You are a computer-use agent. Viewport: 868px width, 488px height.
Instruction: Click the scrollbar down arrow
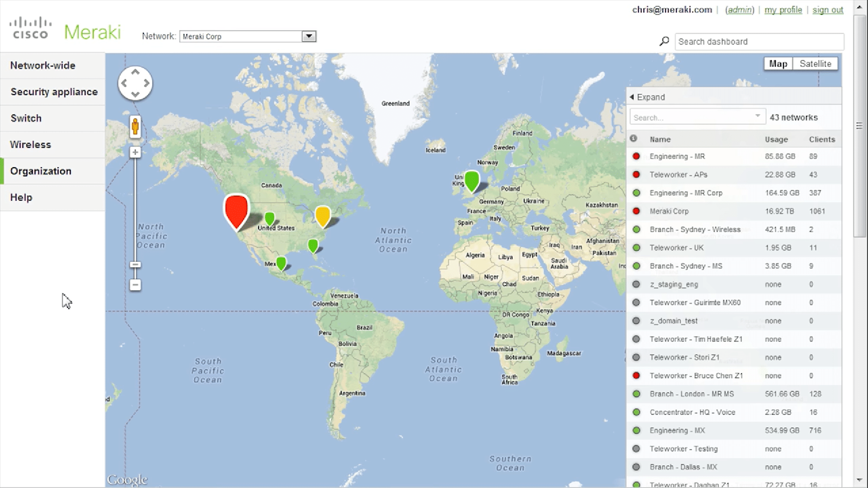tap(859, 480)
